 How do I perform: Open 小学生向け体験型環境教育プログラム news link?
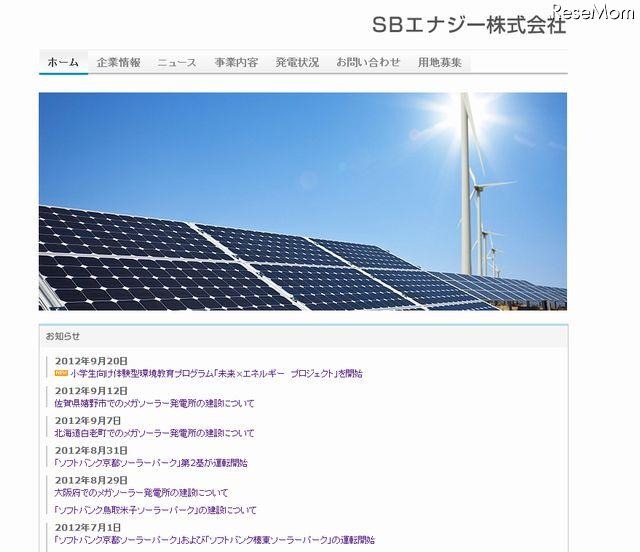tap(216, 373)
